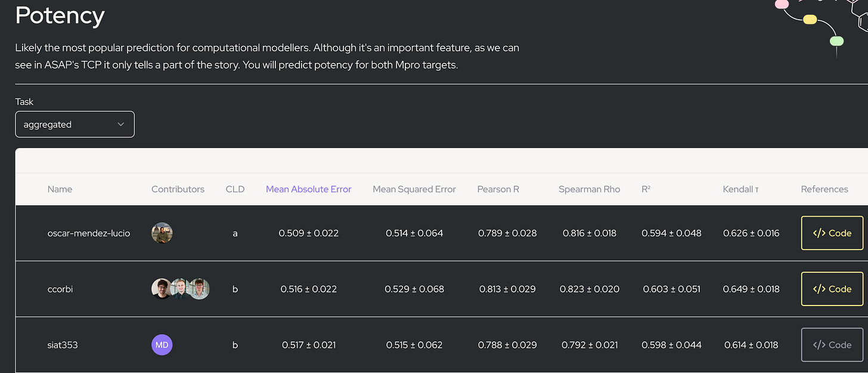868x373 pixels.
Task: Click the purple MD avatar for siat353
Action: (x=162, y=344)
